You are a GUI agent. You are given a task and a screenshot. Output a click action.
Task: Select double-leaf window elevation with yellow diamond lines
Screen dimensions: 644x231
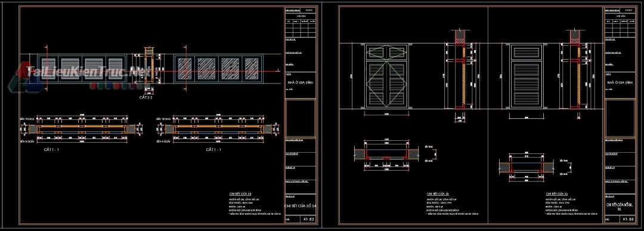(386, 76)
